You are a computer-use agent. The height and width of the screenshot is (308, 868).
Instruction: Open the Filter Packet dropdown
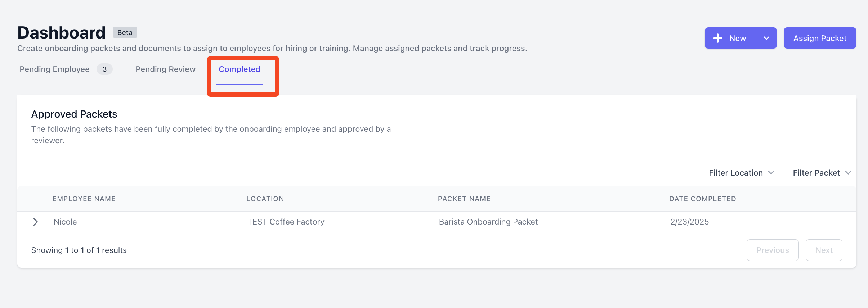[x=822, y=173]
